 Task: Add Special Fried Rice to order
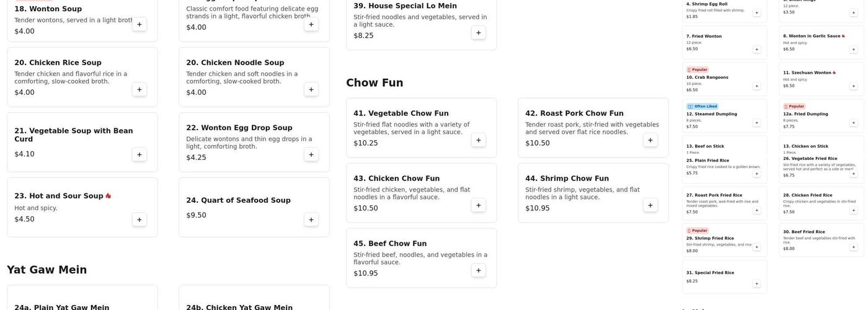(x=756, y=284)
